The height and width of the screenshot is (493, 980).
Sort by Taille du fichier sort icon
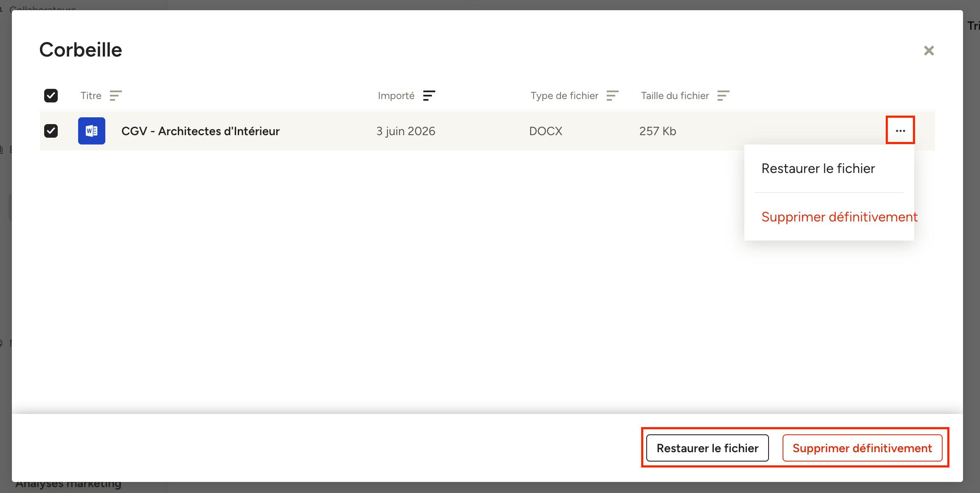point(723,96)
